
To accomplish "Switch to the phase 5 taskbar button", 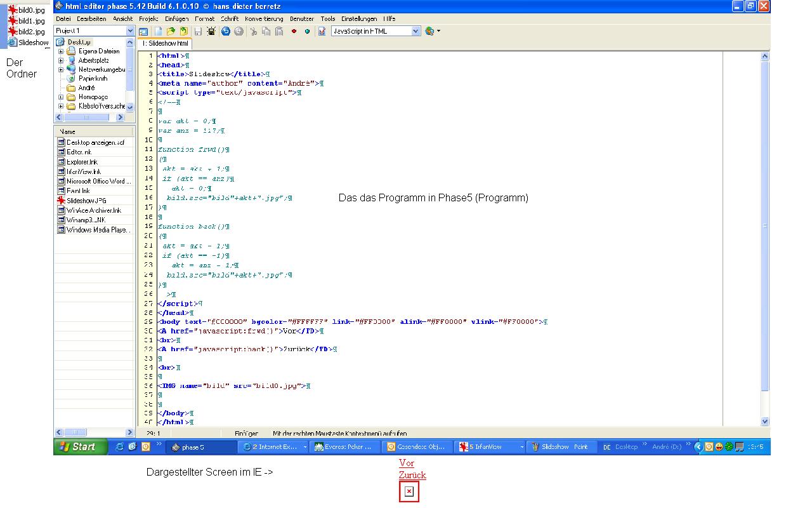I will (x=201, y=447).
